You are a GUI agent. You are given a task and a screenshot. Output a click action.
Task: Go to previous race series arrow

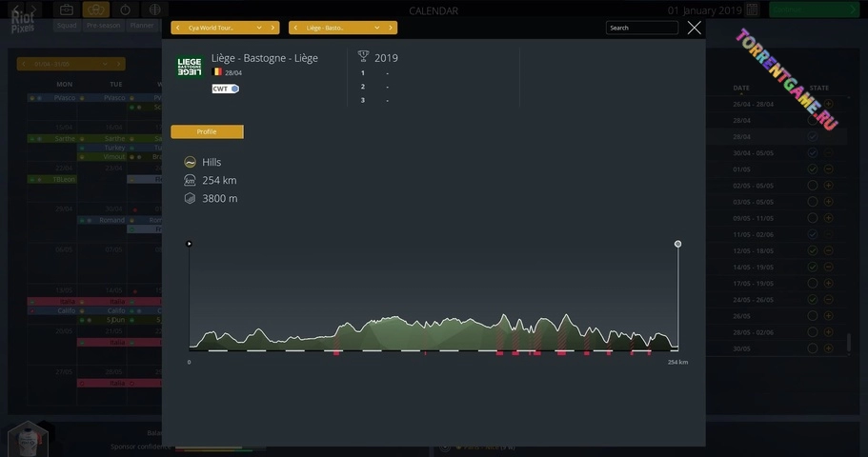point(177,28)
